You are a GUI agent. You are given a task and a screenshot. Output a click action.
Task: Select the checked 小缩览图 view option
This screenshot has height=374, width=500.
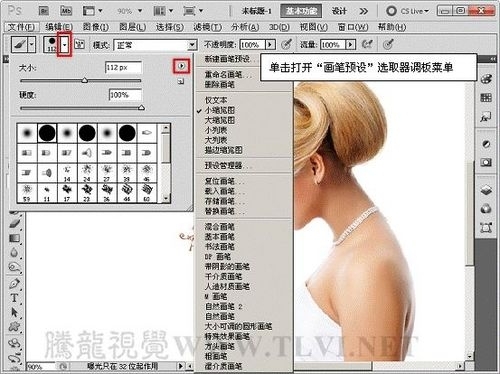pyautogui.click(x=220, y=110)
